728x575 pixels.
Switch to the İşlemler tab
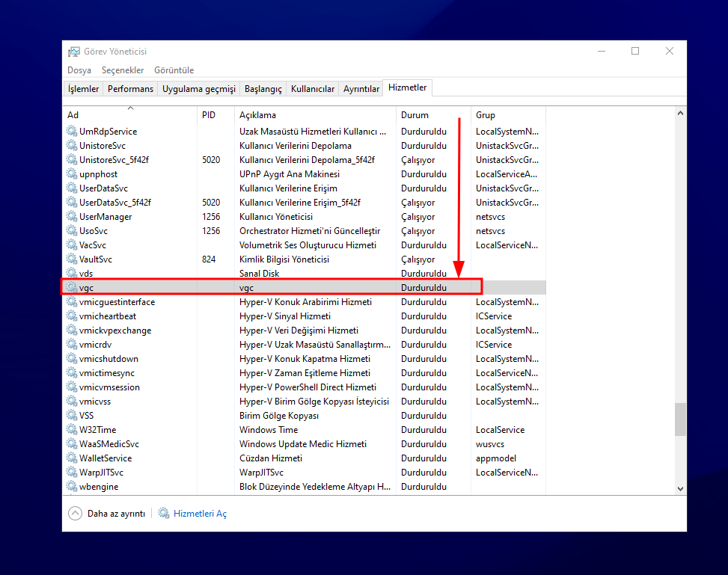pos(83,89)
